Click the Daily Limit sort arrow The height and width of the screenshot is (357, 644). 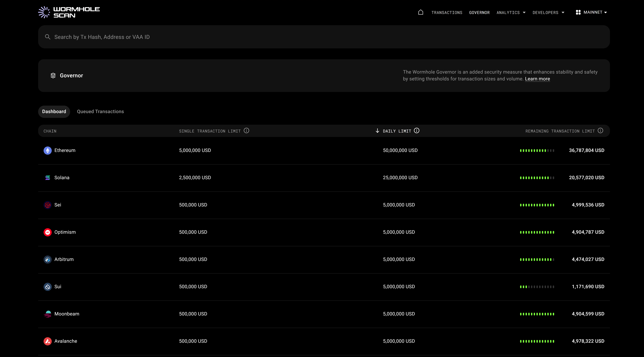[377, 131]
